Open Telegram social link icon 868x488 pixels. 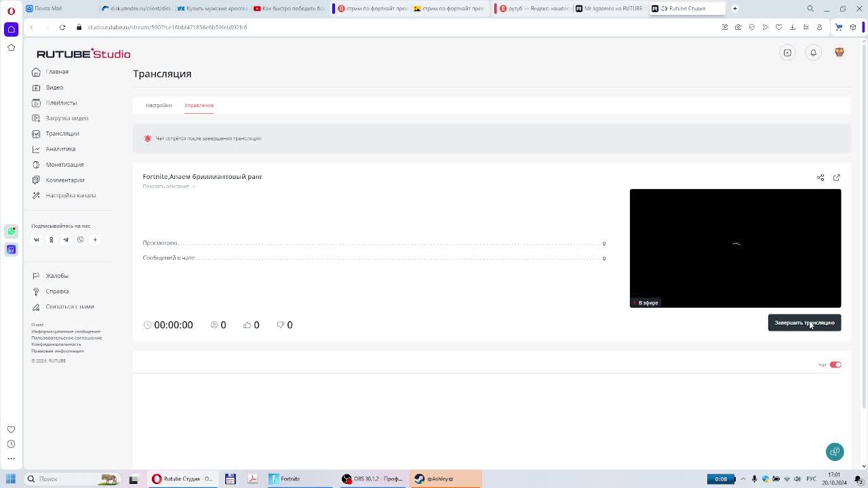(66, 240)
